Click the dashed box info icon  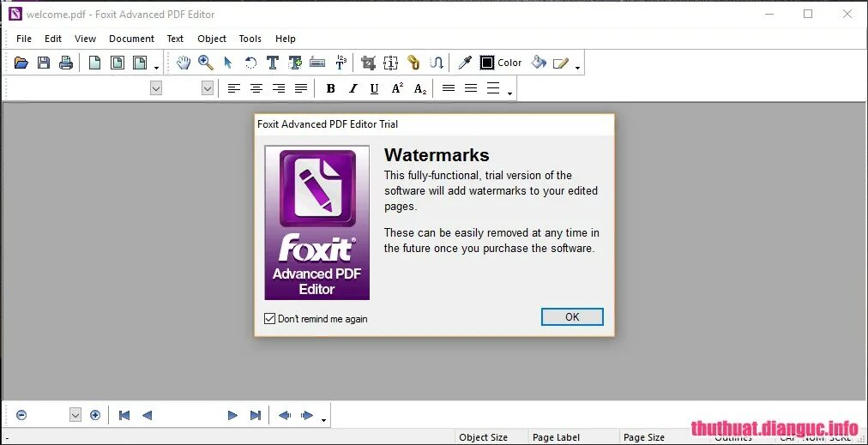coord(391,63)
